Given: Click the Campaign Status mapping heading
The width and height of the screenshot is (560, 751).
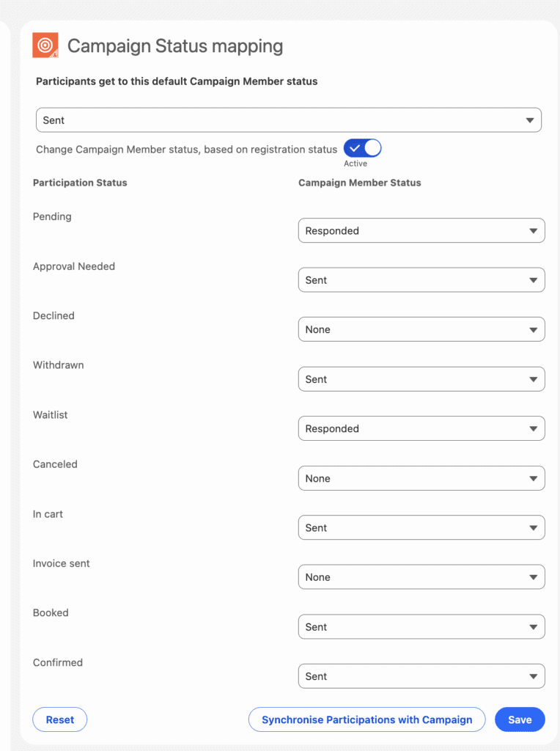Looking at the screenshot, I should pyautogui.click(x=175, y=46).
